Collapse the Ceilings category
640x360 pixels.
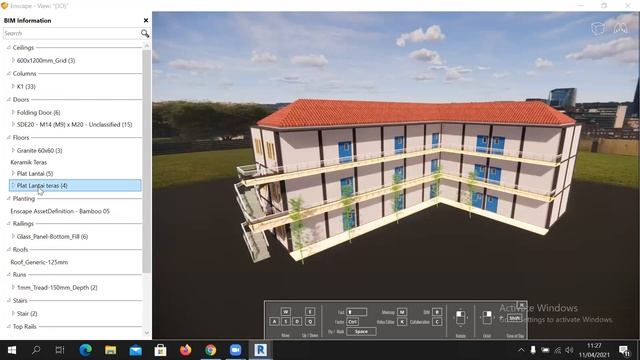(x=9, y=48)
